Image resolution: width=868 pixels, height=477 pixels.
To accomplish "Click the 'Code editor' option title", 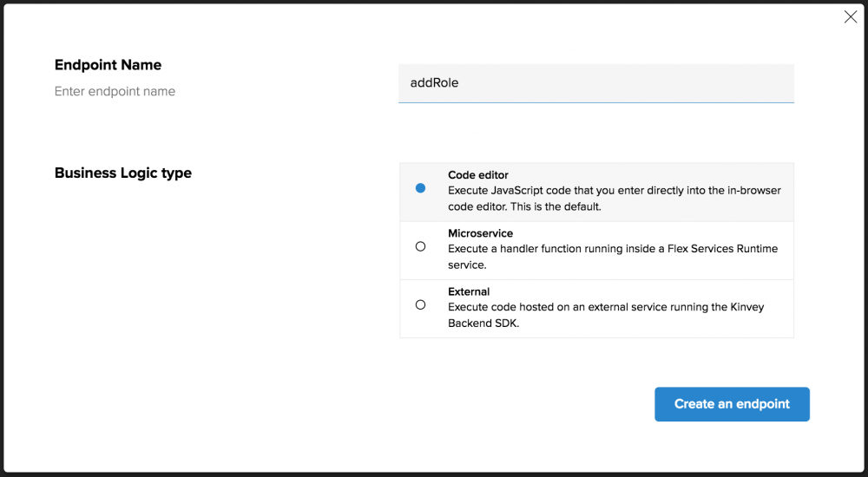I will click(478, 175).
